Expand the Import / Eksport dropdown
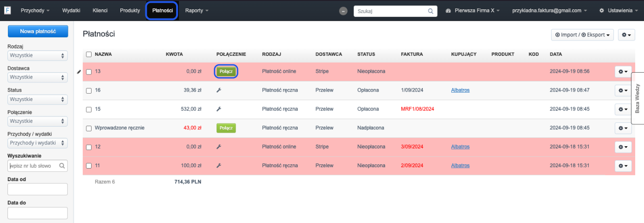 pos(582,34)
